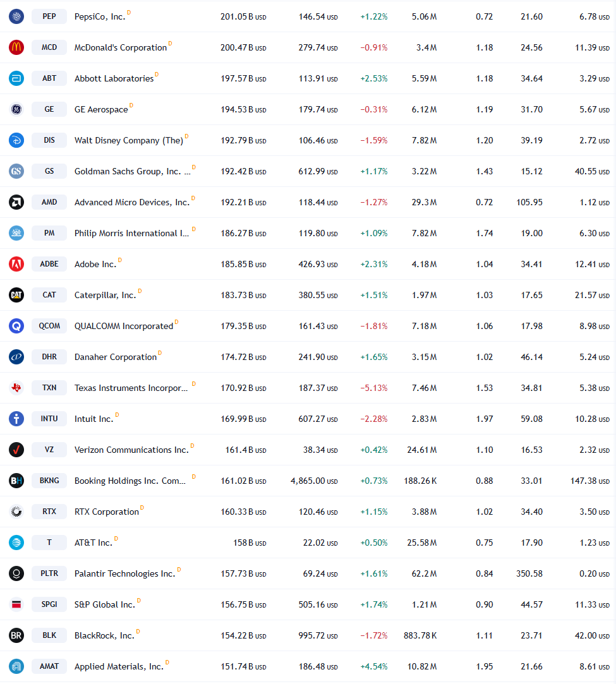Open Advanced Micro Devices, Inc. link
The image size is (616, 684).
tap(132, 202)
